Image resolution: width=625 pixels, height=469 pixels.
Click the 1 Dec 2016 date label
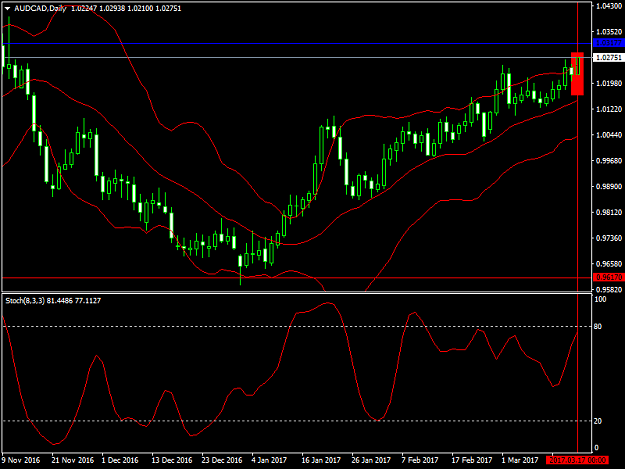point(120,460)
